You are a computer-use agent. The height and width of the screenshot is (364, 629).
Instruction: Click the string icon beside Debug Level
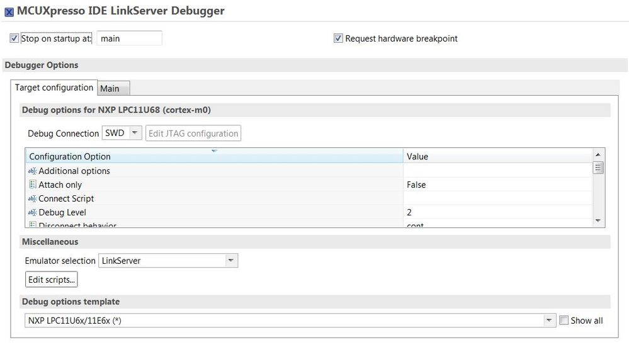point(31,212)
